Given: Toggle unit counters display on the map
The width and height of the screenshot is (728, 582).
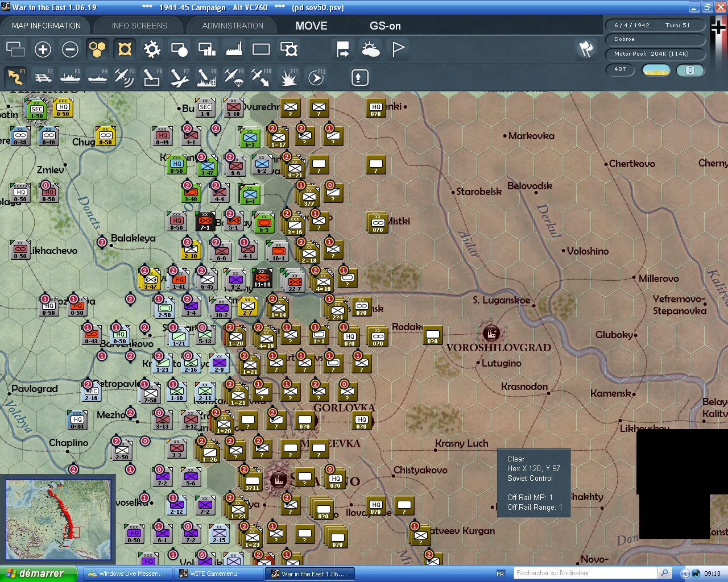Looking at the screenshot, I should tap(124, 49).
